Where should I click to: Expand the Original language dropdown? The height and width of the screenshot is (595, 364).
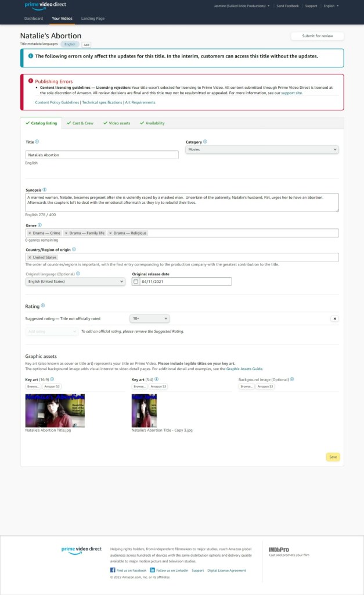tap(75, 282)
